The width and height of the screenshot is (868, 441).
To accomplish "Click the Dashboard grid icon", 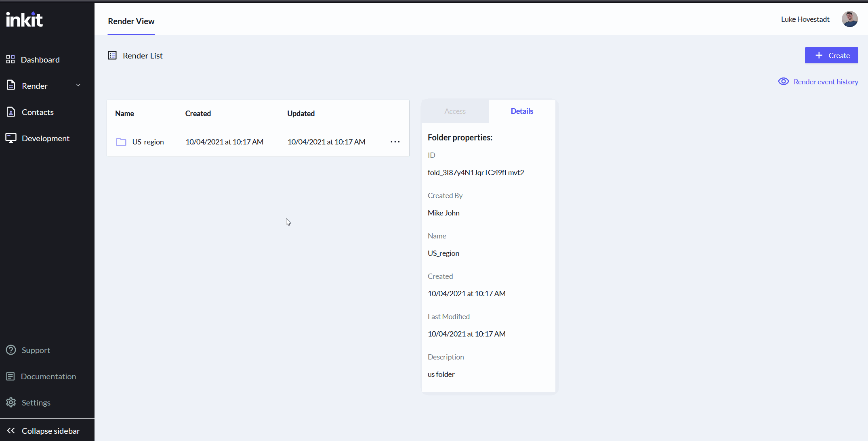I will (11, 60).
